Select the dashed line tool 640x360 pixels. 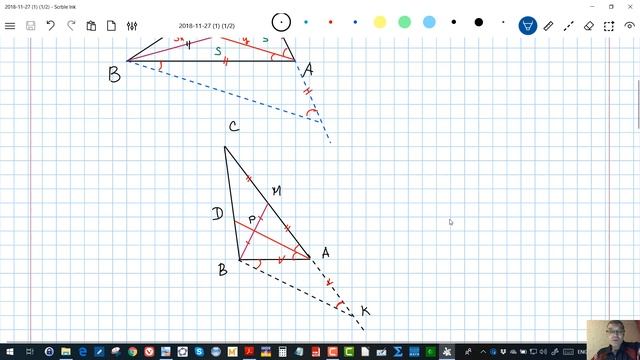569,26
